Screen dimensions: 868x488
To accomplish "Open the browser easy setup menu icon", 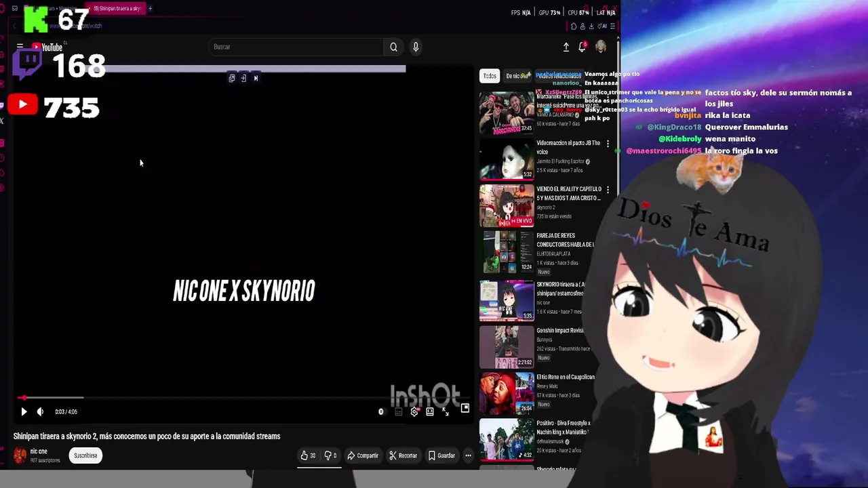I will point(612,26).
